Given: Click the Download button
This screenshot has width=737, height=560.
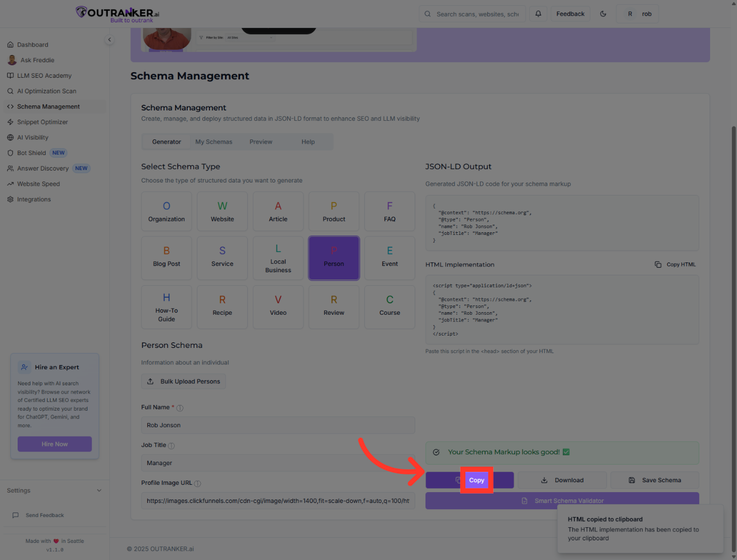Looking at the screenshot, I should (x=562, y=480).
